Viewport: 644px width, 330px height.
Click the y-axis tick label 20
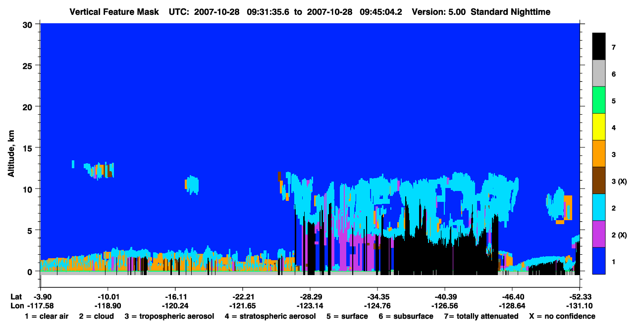coord(28,106)
